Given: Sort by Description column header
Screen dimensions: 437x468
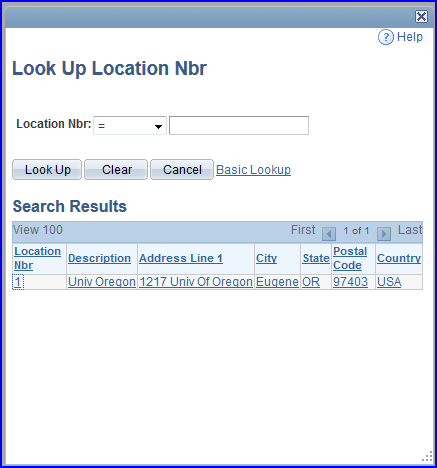Looking at the screenshot, I should (99, 258).
